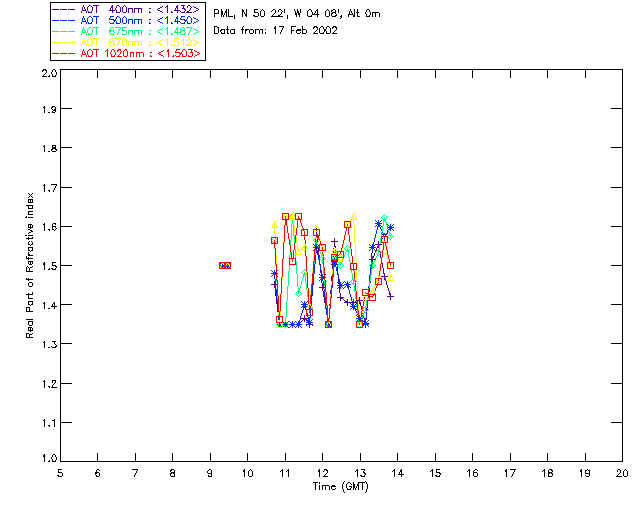Click the 1.7 y-axis label
The height and width of the screenshot is (512, 640).
[x=49, y=188]
